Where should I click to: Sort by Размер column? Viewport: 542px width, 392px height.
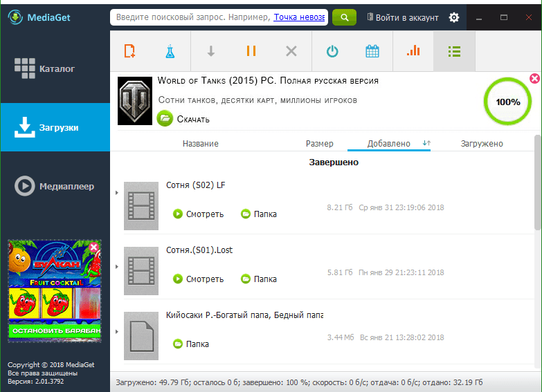coord(319,144)
